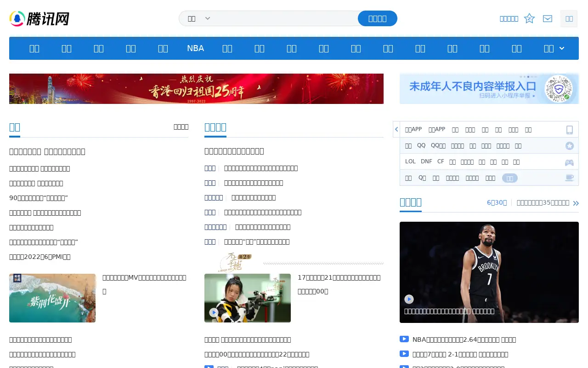Open the shooting athlete video thumbnail
The image size is (588, 368).
248,298
